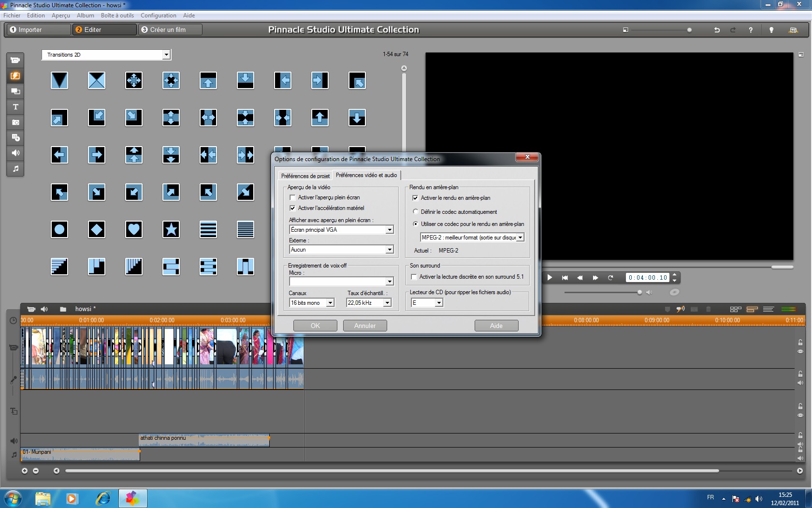Viewport: 812px width, 508px height.
Task: Select 'Utiliser ce codec pour le rendu' radio
Action: tap(416, 224)
